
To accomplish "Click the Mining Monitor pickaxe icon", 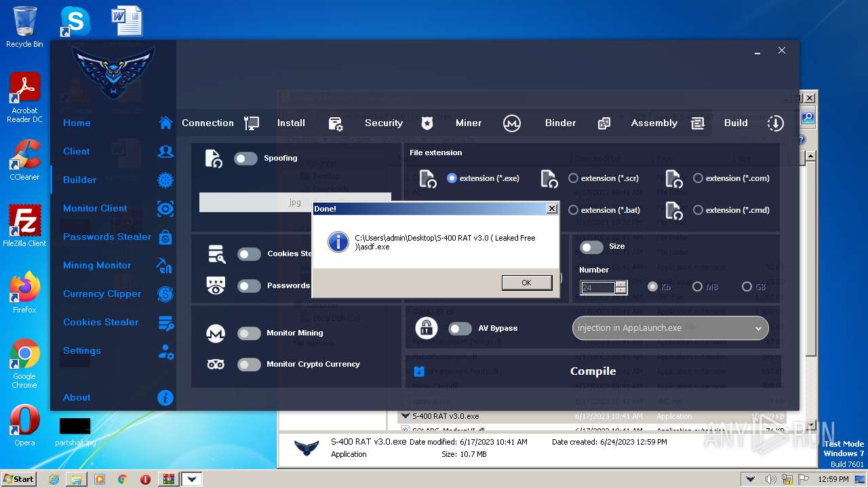I will click(165, 265).
